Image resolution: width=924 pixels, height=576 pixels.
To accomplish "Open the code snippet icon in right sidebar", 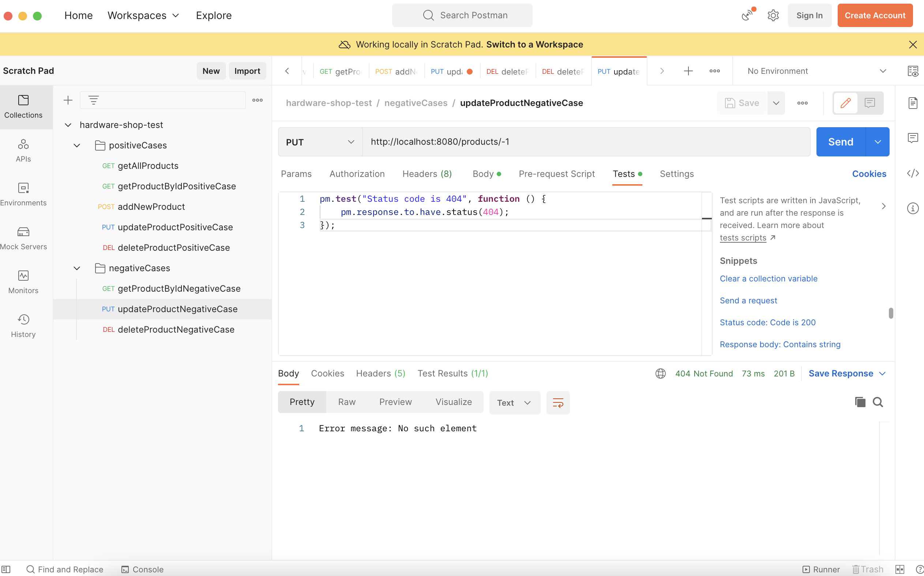I will pos(913,173).
